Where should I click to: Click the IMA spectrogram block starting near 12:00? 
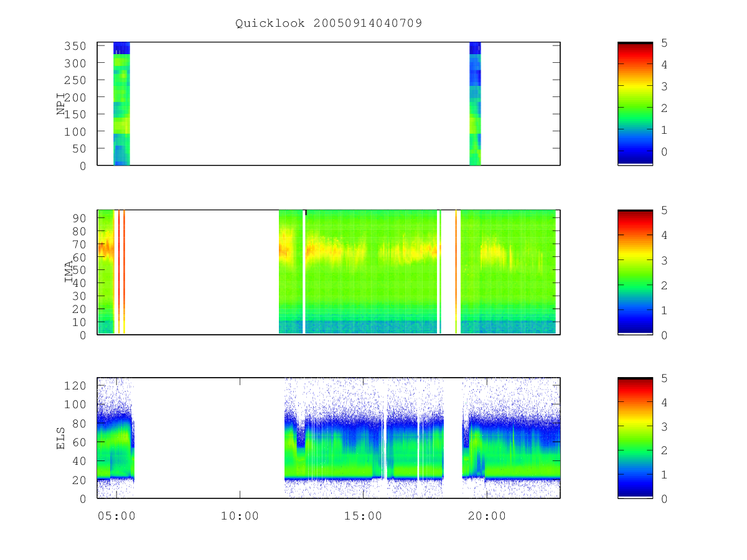(x=358, y=272)
